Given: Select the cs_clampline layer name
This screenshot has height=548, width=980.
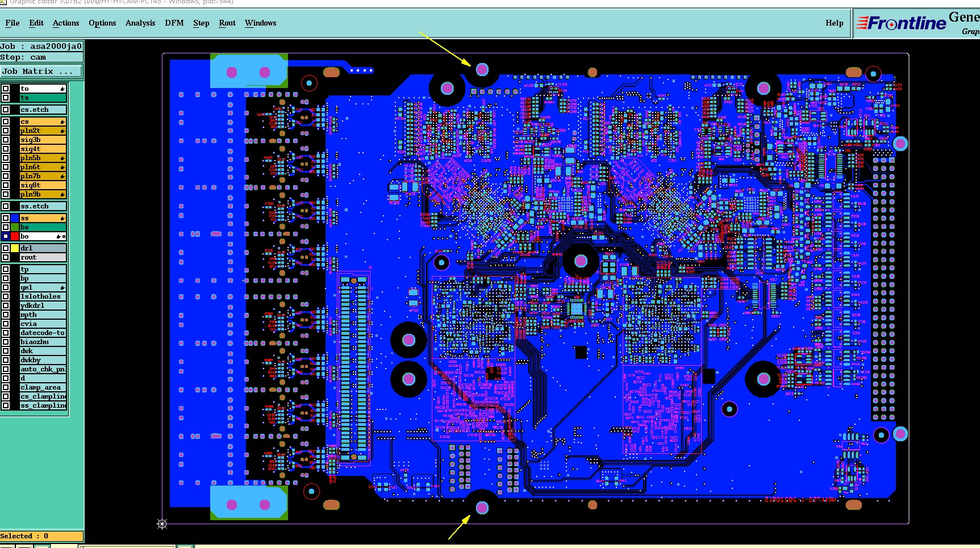Looking at the screenshot, I should 43,396.
